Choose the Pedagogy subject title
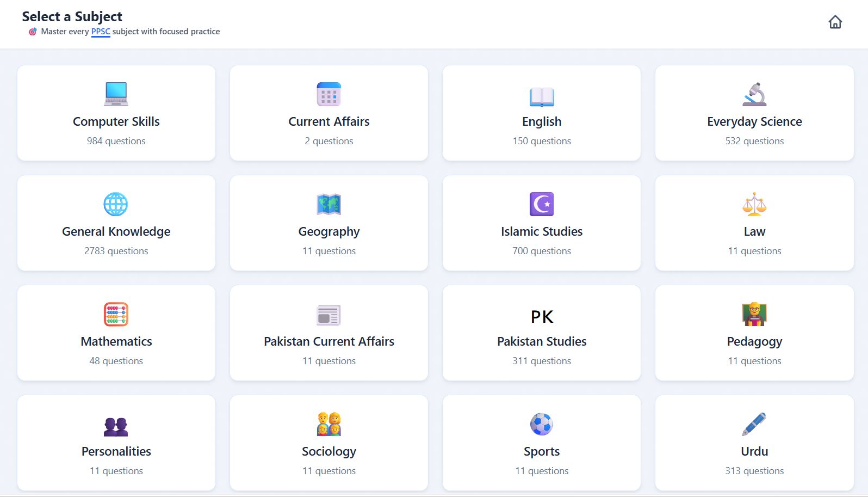 click(x=754, y=342)
